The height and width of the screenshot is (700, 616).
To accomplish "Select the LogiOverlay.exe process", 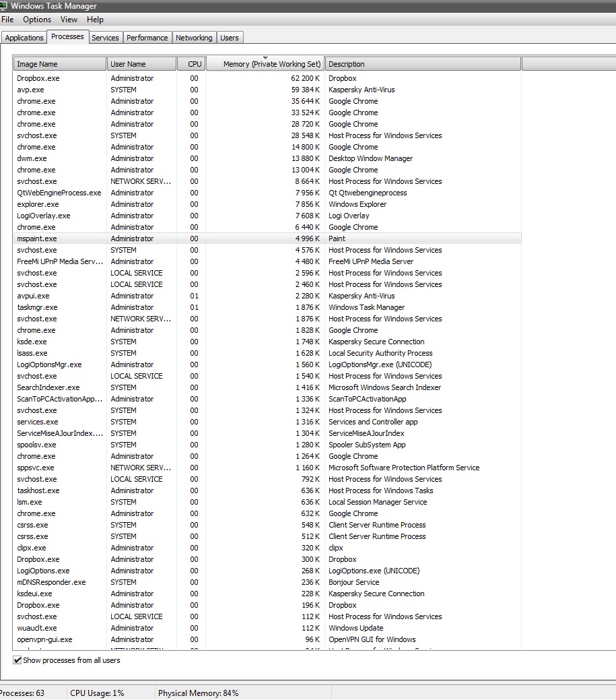I will pos(267,216).
